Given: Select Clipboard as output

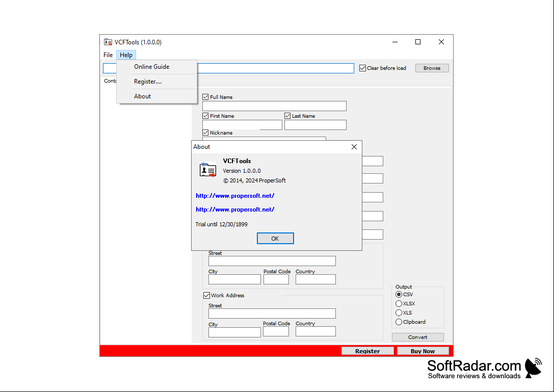Looking at the screenshot, I should [399, 322].
